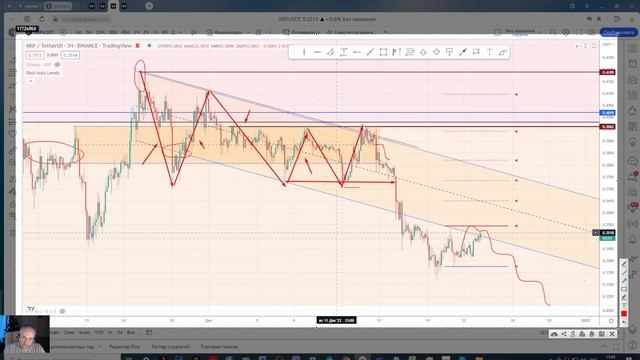
Task: Select the heart favorites tool in left toolbar
Action: pyautogui.click(x=12, y=133)
